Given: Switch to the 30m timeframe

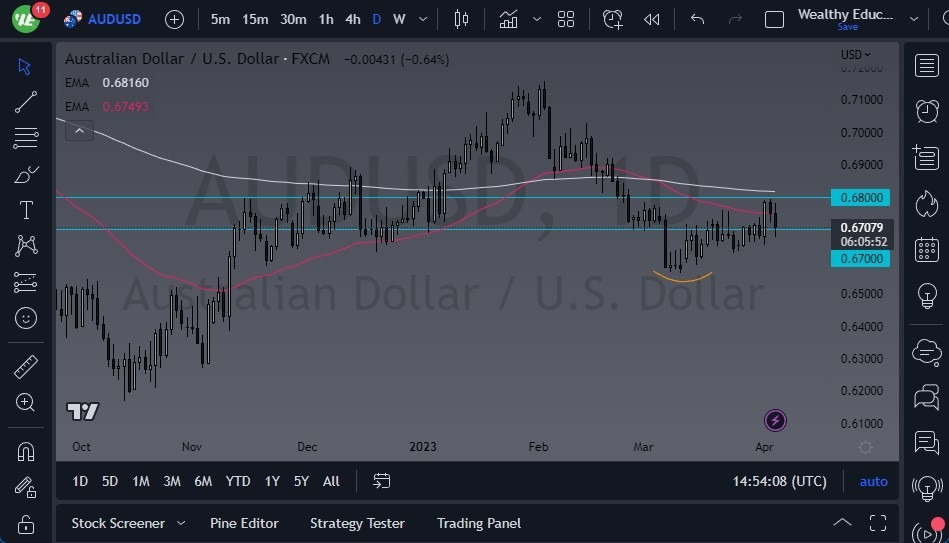Looking at the screenshot, I should click(x=293, y=19).
